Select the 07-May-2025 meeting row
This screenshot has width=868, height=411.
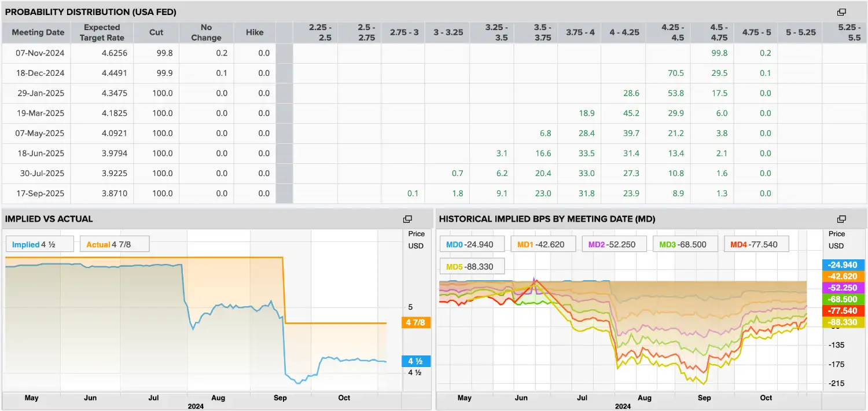tap(434, 133)
